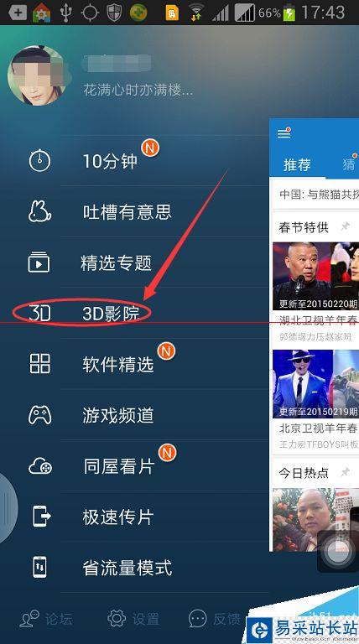The image size is (359, 644).
Task: Tap the rabbit icon for 吐槽有意思
Action: tap(39, 212)
